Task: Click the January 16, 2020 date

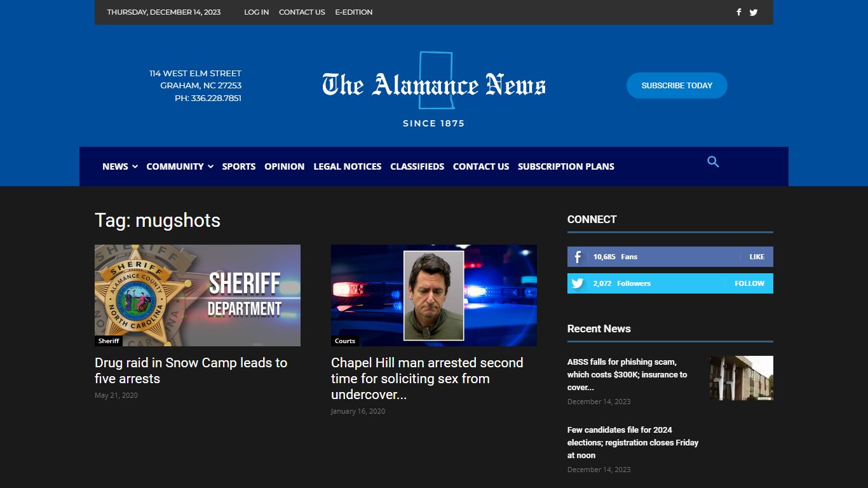Action: [x=358, y=411]
